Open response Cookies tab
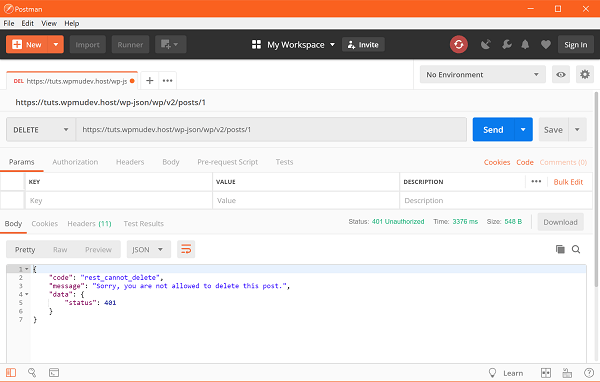Image resolution: width=600 pixels, height=382 pixels. (45, 224)
